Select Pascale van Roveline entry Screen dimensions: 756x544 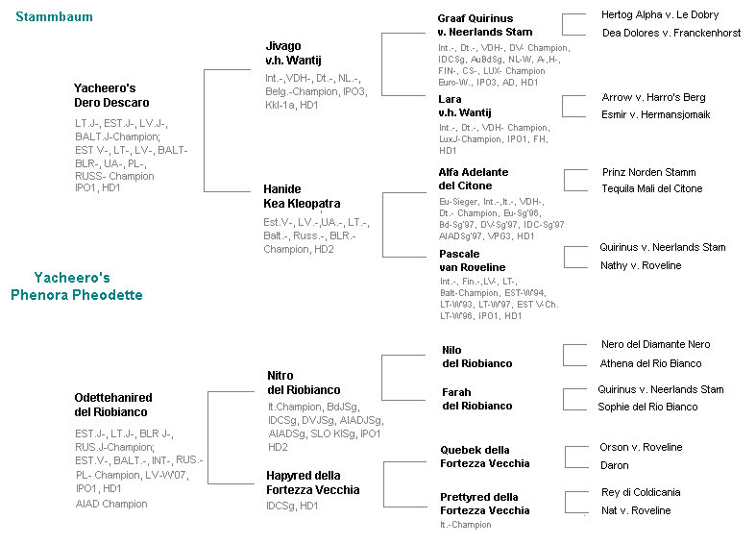coord(473,260)
